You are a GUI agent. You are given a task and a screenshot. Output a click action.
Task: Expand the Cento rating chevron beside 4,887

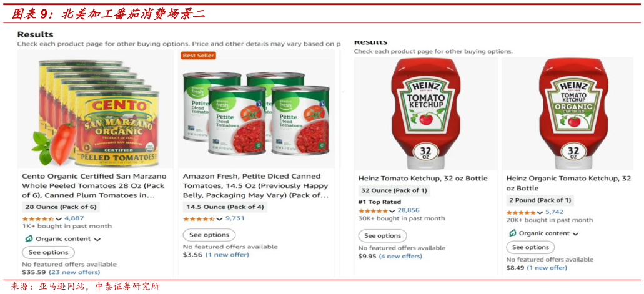click(x=58, y=219)
